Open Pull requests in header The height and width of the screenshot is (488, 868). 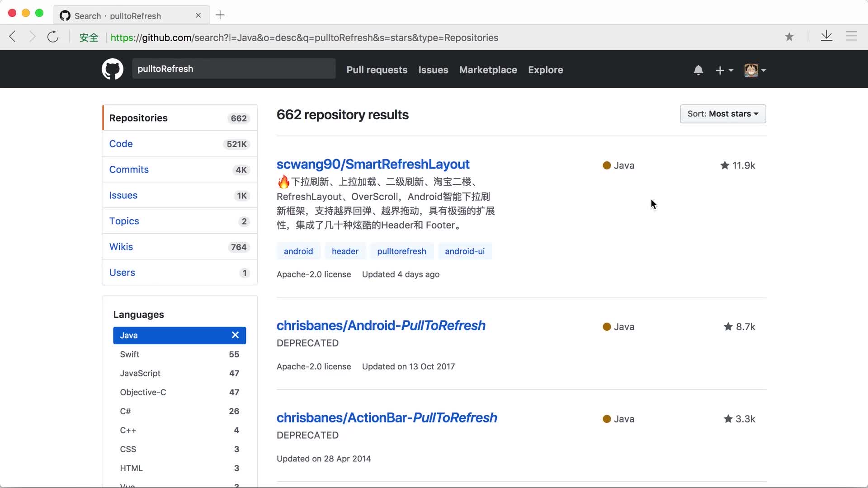pyautogui.click(x=377, y=70)
